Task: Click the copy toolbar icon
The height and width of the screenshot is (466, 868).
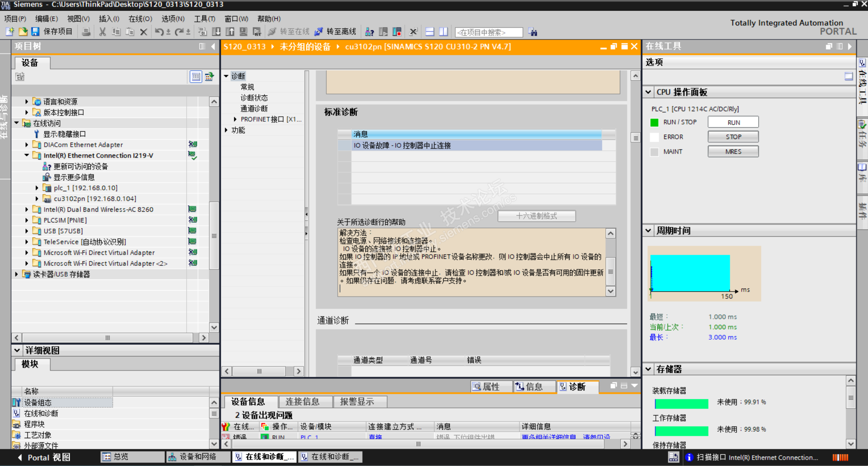Action: click(x=116, y=32)
